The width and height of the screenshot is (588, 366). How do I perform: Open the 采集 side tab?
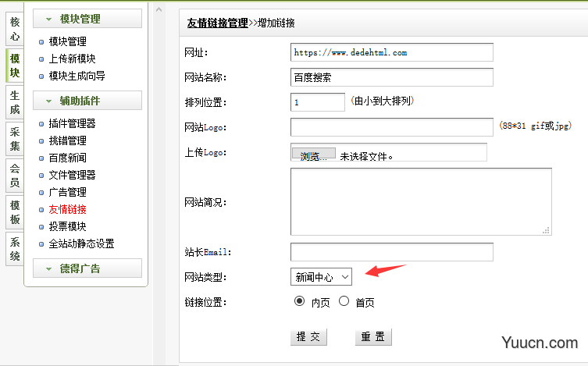point(14,139)
